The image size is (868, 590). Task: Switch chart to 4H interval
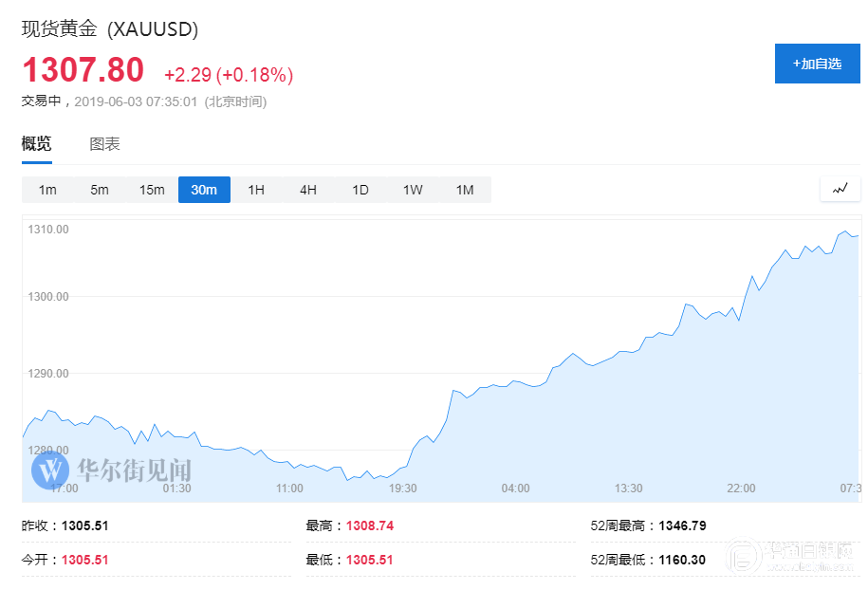pos(308,190)
